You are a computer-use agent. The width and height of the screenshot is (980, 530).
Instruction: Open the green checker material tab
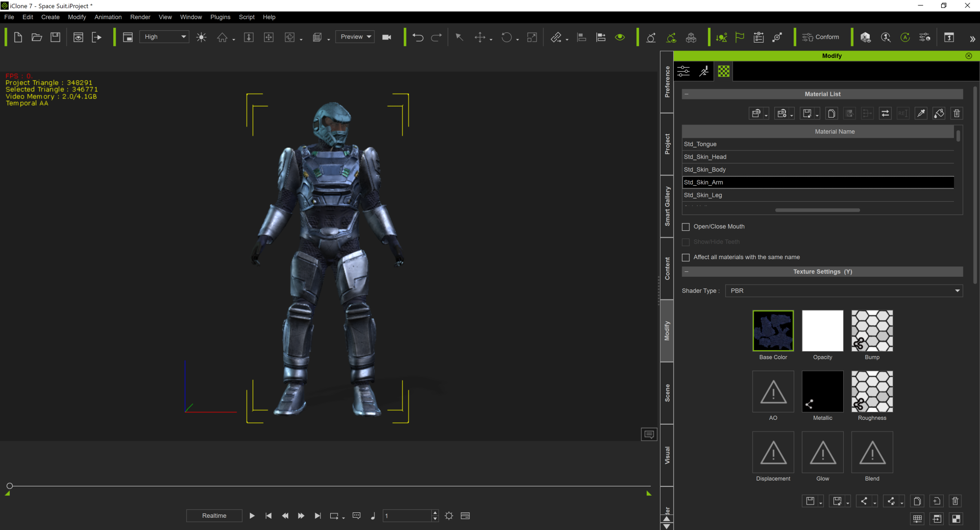click(x=724, y=72)
